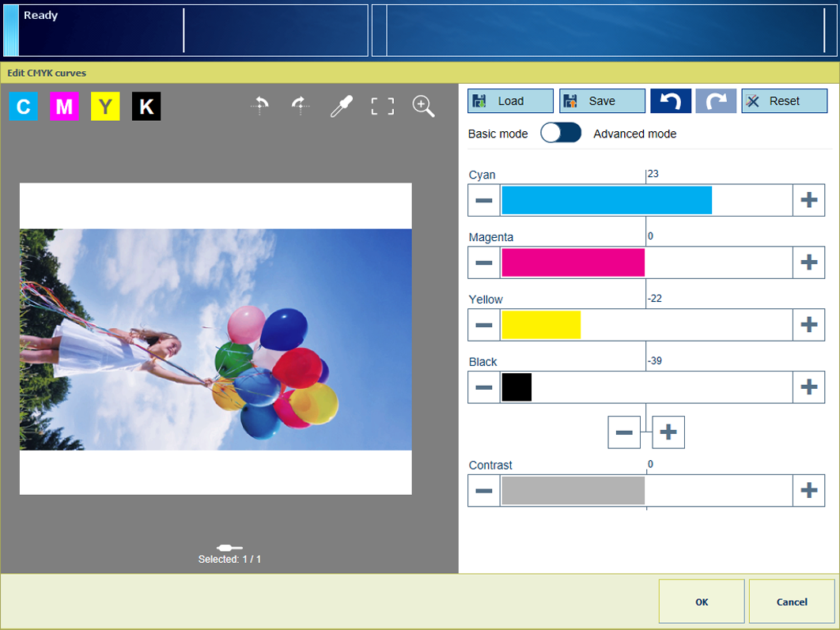Screen dimensions: 840x630
Task: Increase the Contrast value with plus
Action: coord(808,491)
